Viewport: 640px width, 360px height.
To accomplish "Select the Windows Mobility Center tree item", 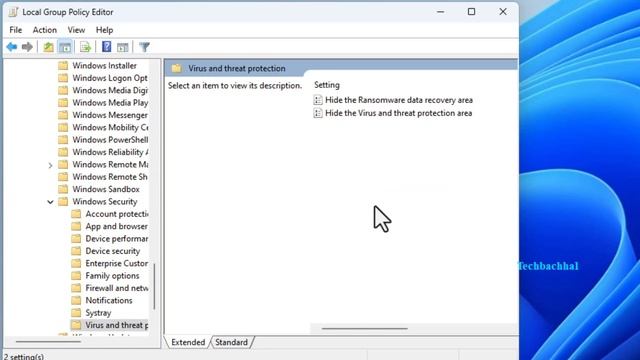I will pos(110,127).
